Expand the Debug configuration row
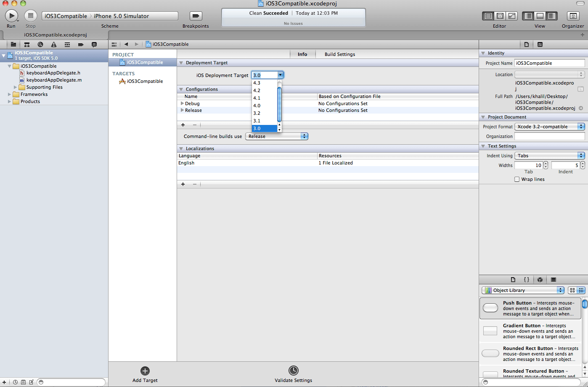The image size is (588, 387). [182, 103]
